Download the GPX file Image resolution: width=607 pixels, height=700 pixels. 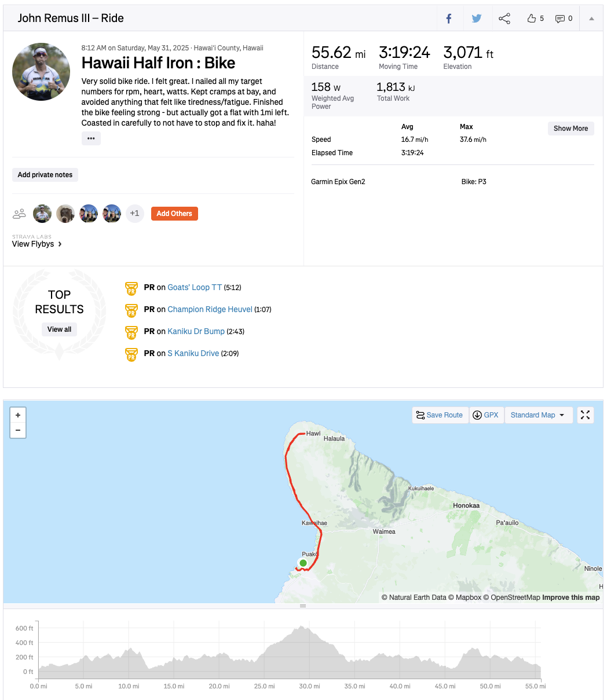point(485,415)
